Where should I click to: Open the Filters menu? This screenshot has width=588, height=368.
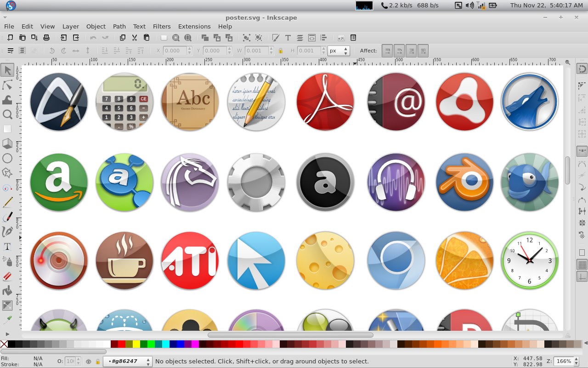coord(162,26)
